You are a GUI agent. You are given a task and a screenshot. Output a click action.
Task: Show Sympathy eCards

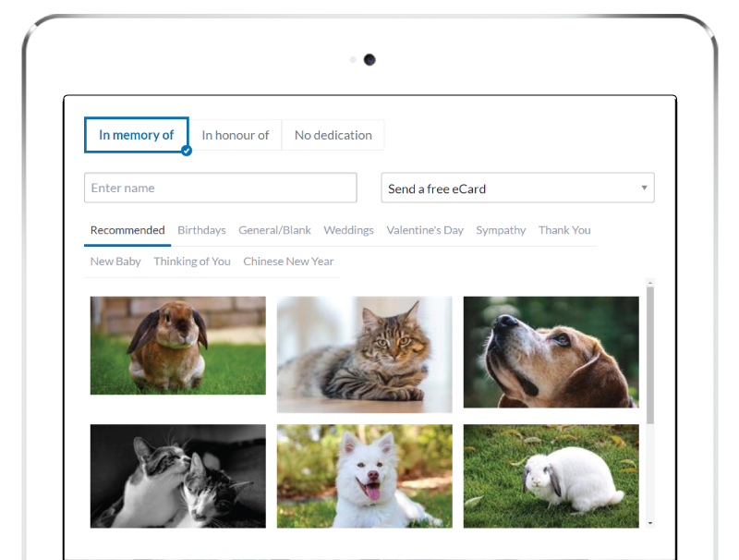(501, 230)
